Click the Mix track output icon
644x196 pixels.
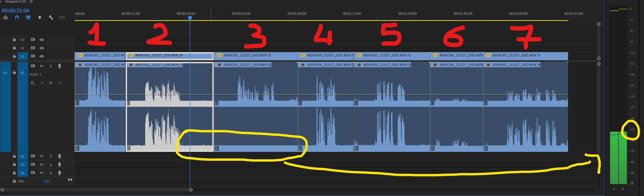[70, 180]
